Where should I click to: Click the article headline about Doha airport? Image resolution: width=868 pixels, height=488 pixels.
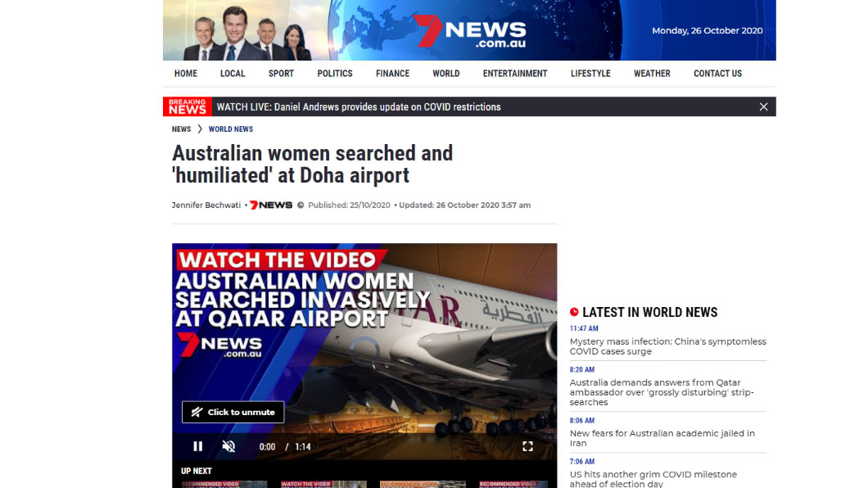tap(312, 165)
